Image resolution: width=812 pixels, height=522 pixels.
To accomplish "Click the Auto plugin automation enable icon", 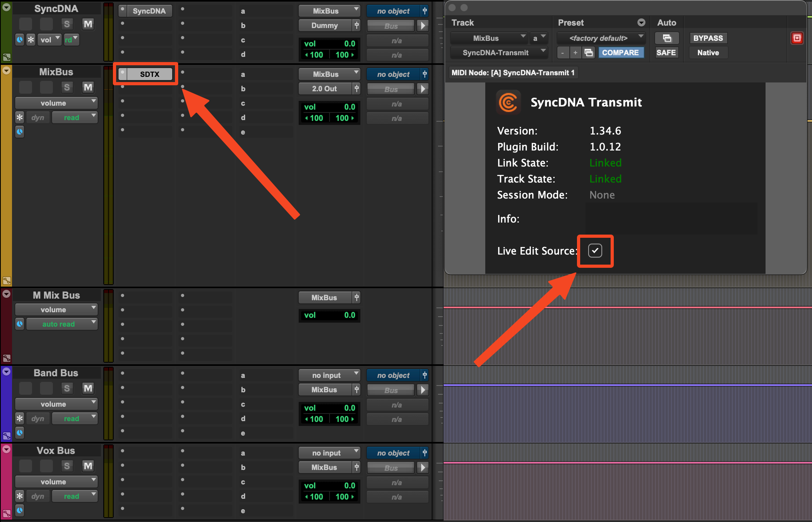I will tap(667, 38).
